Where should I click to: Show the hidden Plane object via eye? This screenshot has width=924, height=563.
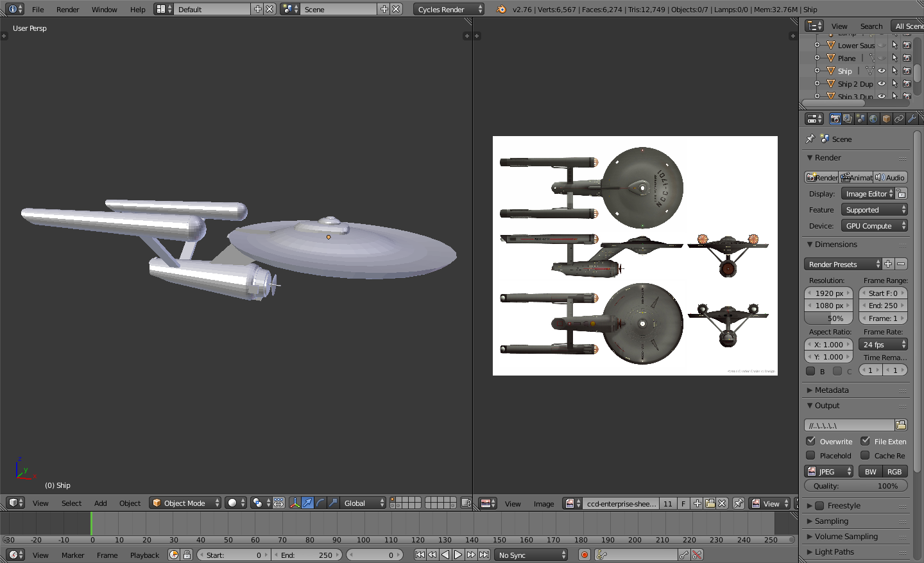coord(882,58)
